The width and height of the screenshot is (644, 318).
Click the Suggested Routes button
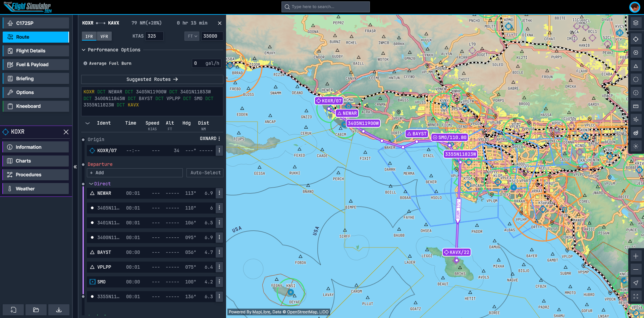pyautogui.click(x=152, y=79)
